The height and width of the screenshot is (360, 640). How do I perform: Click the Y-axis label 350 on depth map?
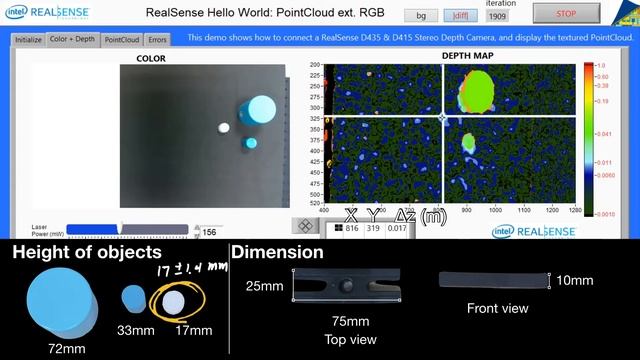coord(315,129)
